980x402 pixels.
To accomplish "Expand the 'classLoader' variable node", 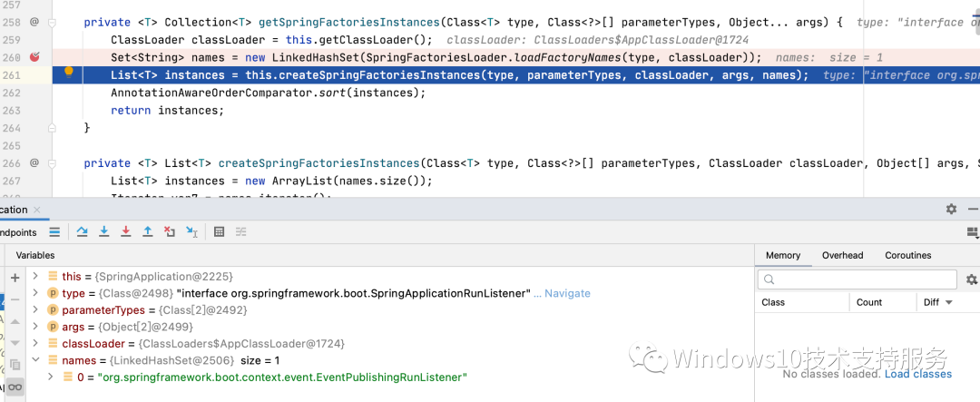I will (35, 343).
